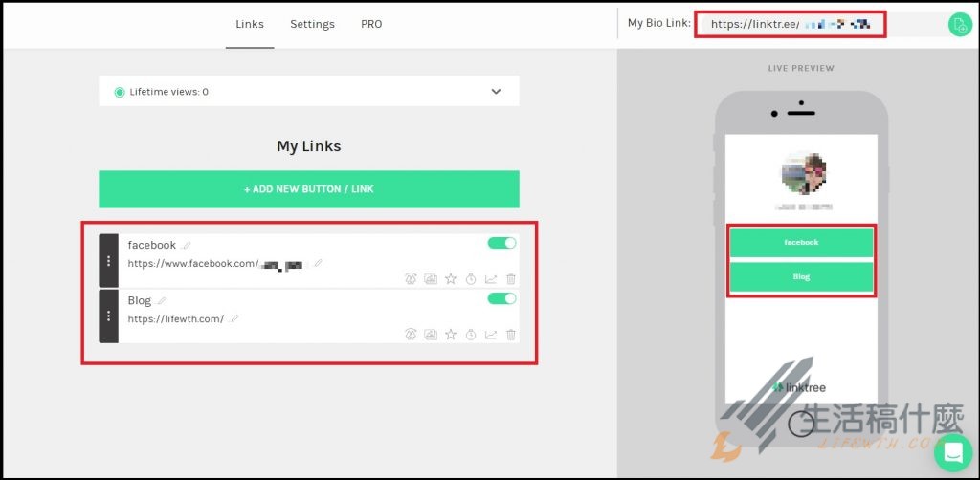Edit the Blog URL with pencil icon
The image size is (980, 480).
234,319
